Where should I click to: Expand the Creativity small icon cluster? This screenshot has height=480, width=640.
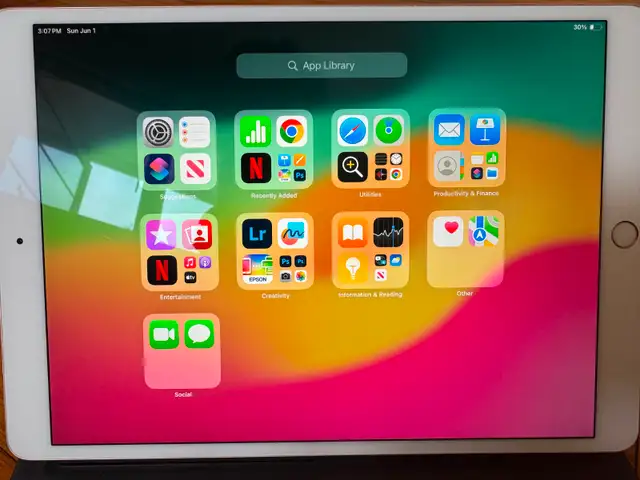(x=293, y=269)
